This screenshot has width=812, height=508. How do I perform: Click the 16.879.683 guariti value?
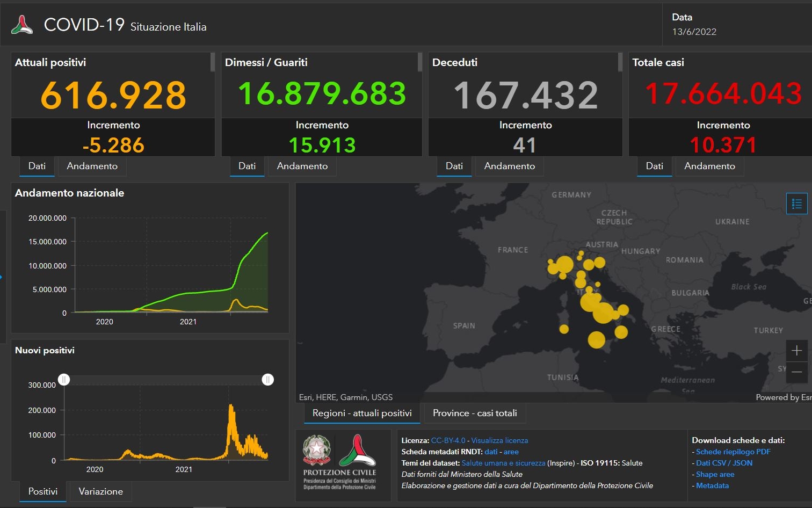point(322,93)
